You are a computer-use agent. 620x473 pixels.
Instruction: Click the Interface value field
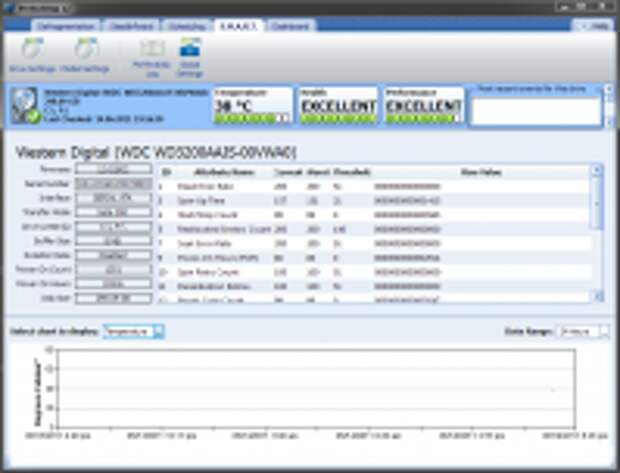point(113,198)
